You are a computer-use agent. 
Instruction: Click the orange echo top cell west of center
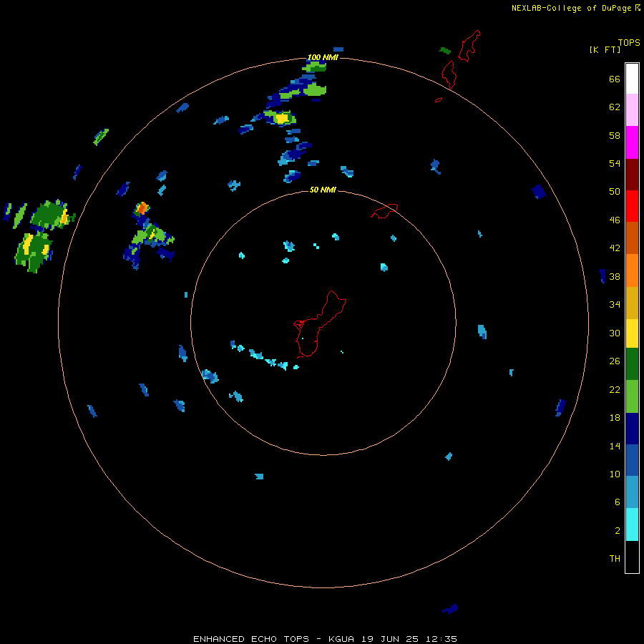(x=142, y=208)
